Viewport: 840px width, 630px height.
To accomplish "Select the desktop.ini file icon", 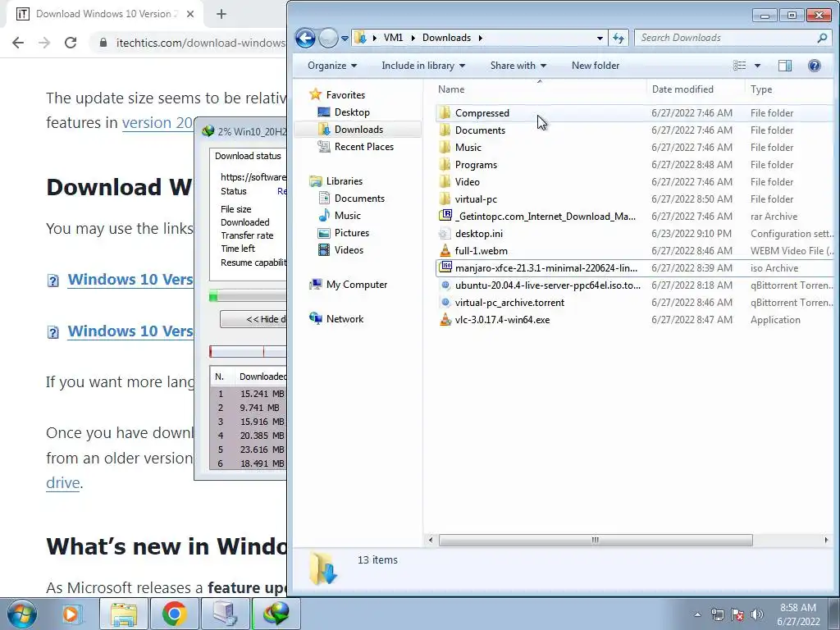I will coord(445,234).
